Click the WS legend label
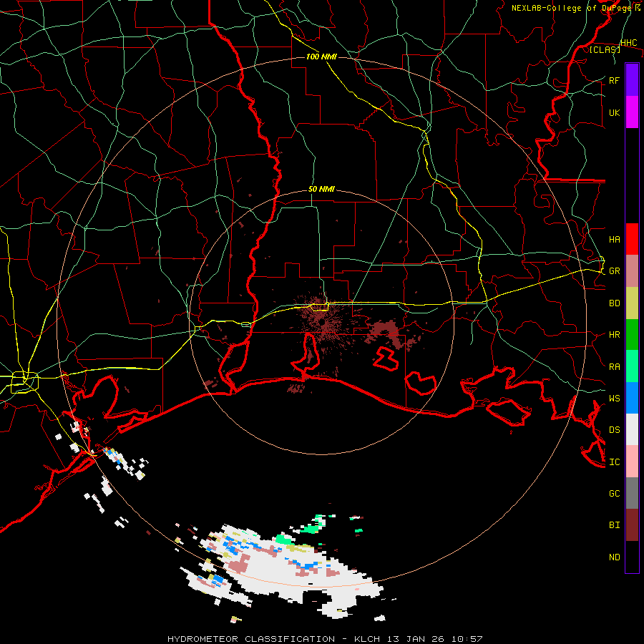644x644 pixels. [x=615, y=399]
